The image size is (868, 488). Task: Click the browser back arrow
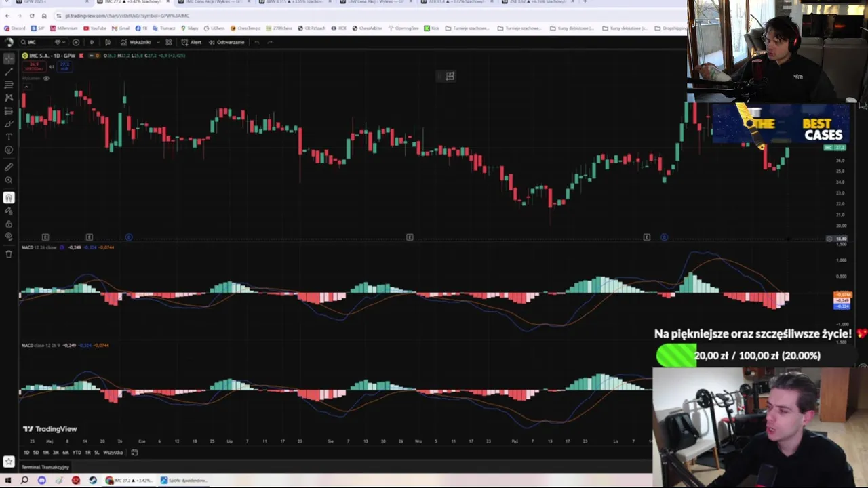click(7, 15)
